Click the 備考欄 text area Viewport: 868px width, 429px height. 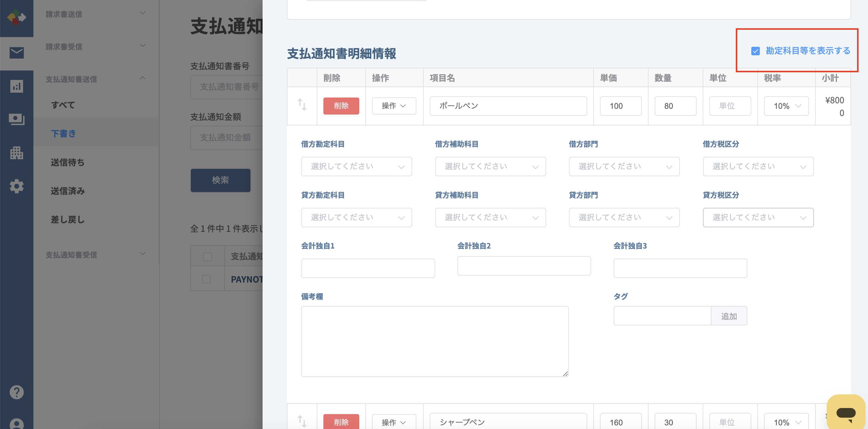pos(435,341)
